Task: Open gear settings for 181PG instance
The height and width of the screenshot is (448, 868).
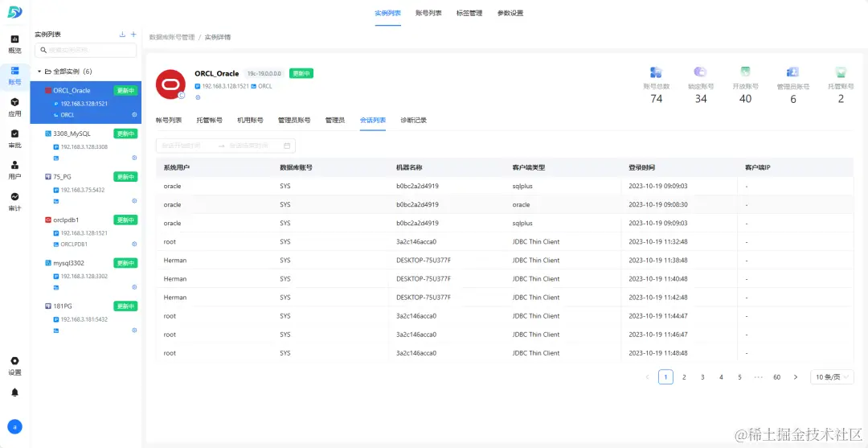Action: coord(134,330)
